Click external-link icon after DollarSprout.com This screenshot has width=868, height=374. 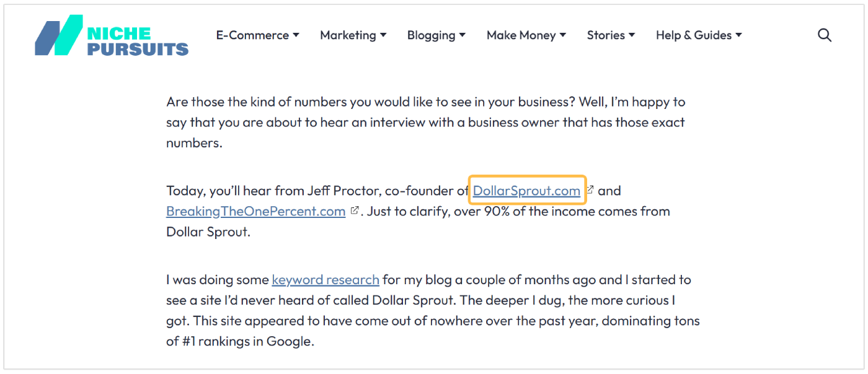click(590, 190)
